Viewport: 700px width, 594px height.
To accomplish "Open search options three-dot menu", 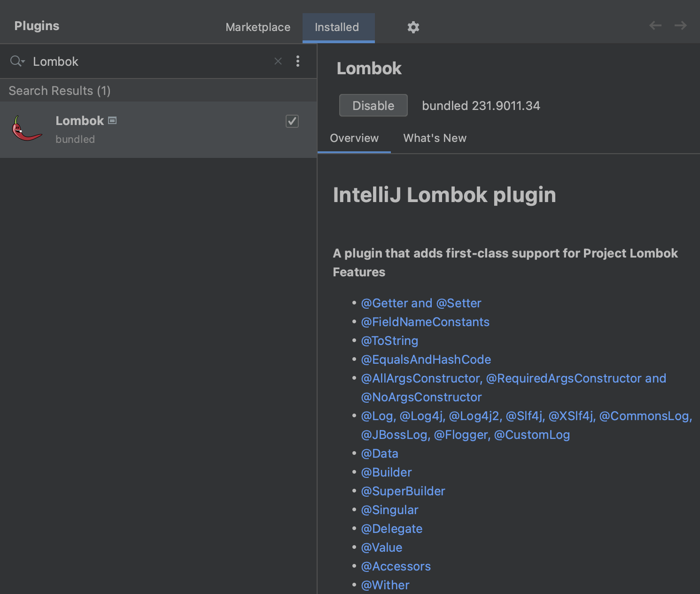I will click(298, 61).
